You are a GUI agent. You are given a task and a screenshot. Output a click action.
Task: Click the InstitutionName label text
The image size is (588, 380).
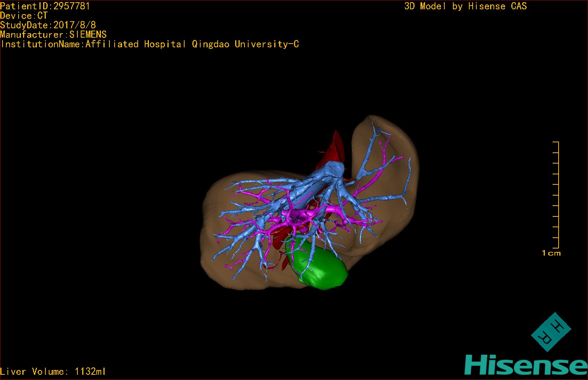click(42, 44)
